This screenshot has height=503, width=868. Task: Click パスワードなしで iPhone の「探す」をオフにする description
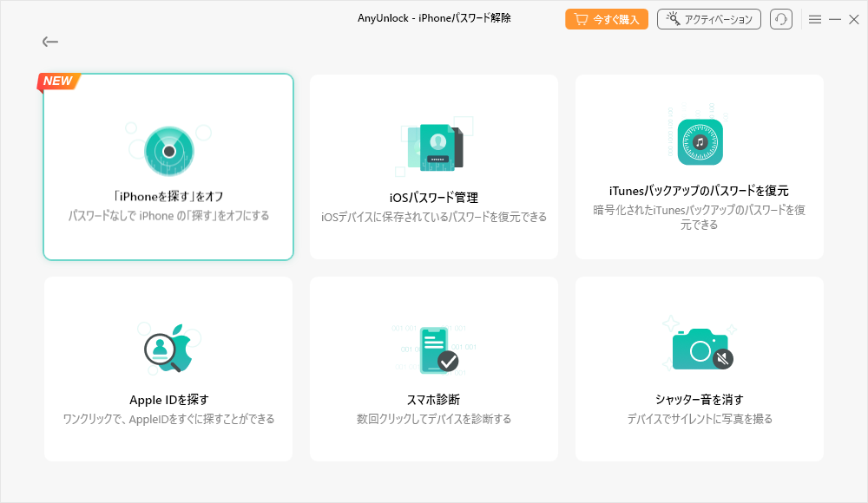pyautogui.click(x=168, y=216)
